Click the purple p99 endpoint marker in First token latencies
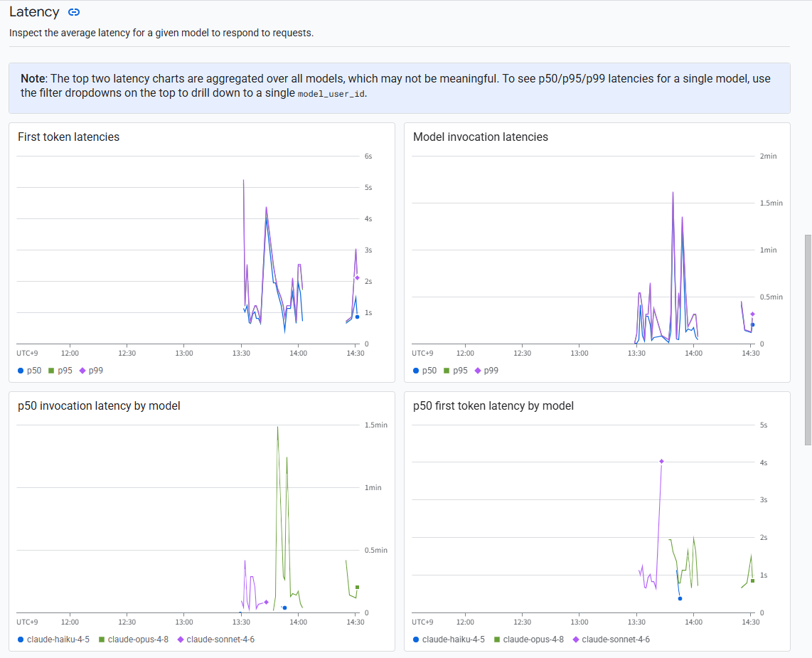This screenshot has height=658, width=812. pyautogui.click(x=357, y=278)
